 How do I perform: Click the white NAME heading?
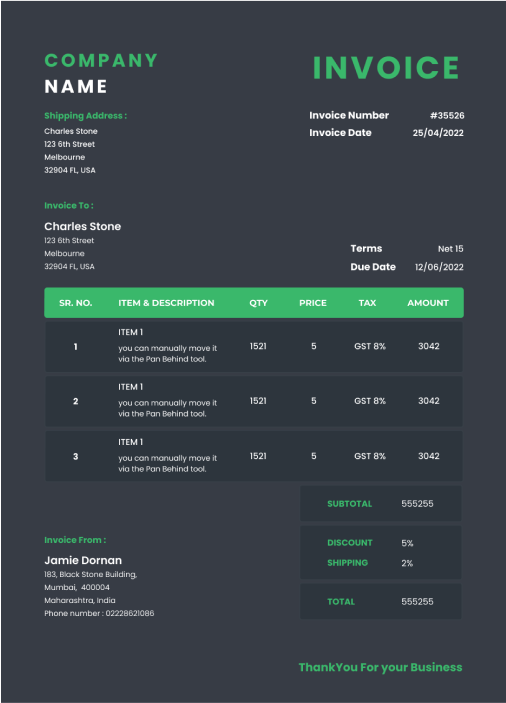[76, 86]
